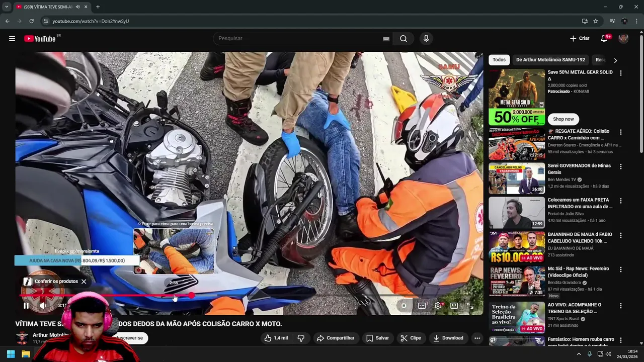Open options for Fantástico video
This screenshot has width=644, height=362.
click(620, 340)
